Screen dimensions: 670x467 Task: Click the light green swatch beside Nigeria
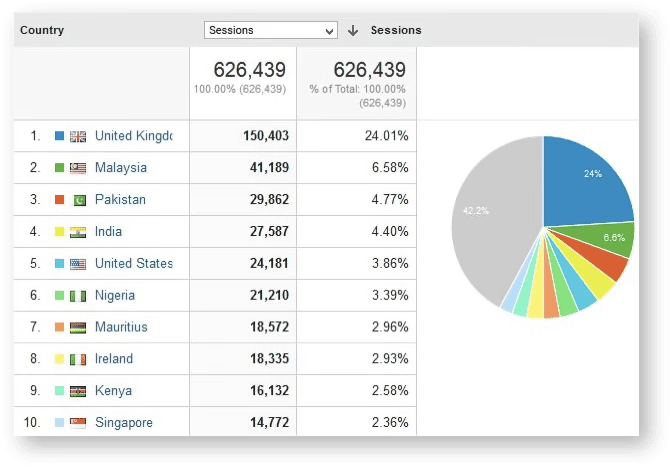59,295
